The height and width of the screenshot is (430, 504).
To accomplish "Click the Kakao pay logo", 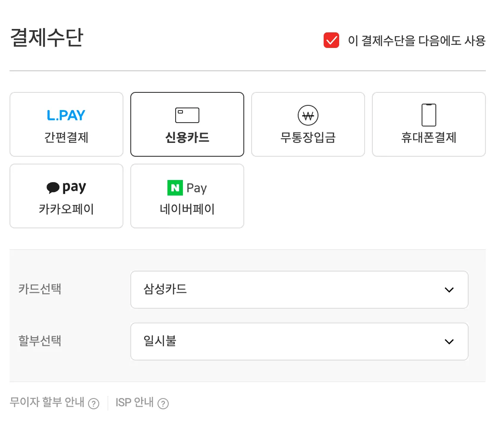I will [x=66, y=187].
